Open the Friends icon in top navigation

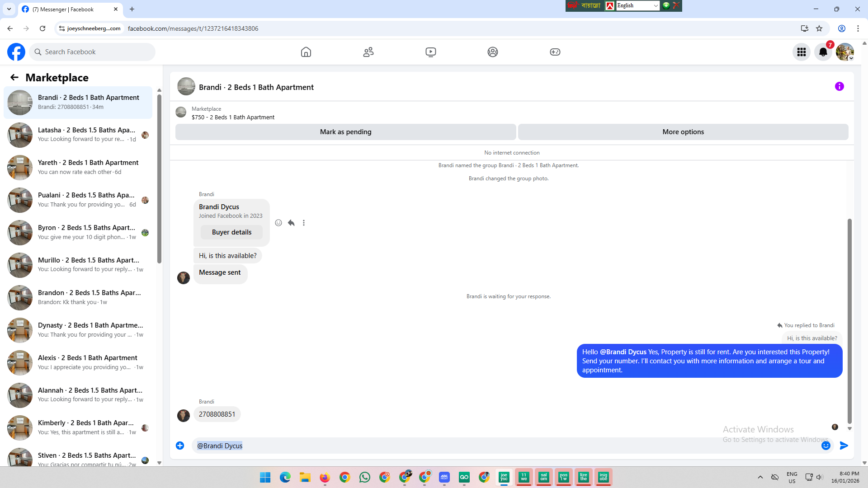pyautogui.click(x=368, y=52)
